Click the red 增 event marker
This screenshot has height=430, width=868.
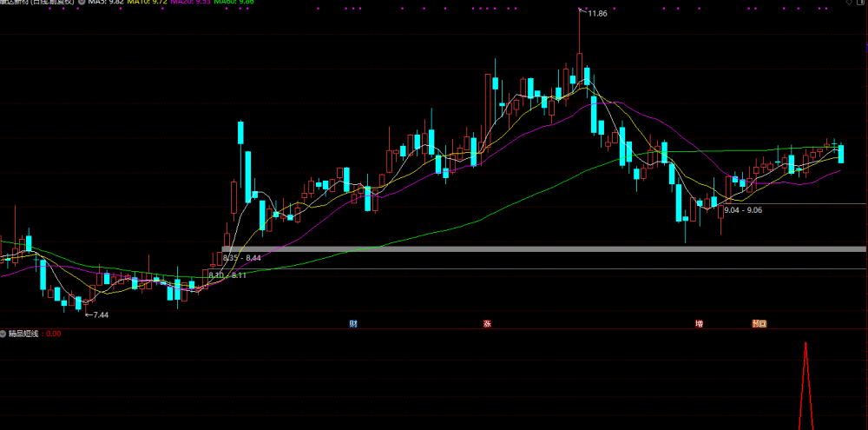pyautogui.click(x=700, y=324)
